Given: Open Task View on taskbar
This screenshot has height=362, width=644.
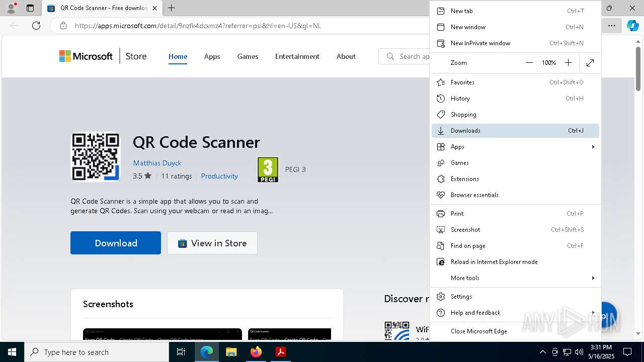Looking at the screenshot, I should click(x=181, y=352).
